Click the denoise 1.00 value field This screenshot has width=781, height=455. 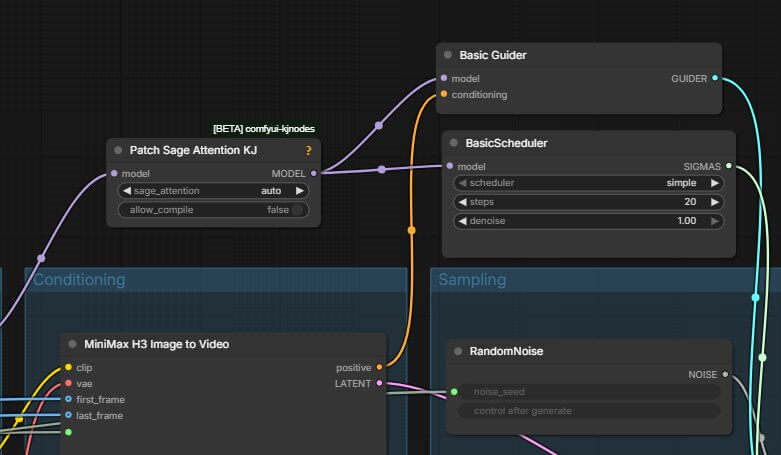[588, 221]
